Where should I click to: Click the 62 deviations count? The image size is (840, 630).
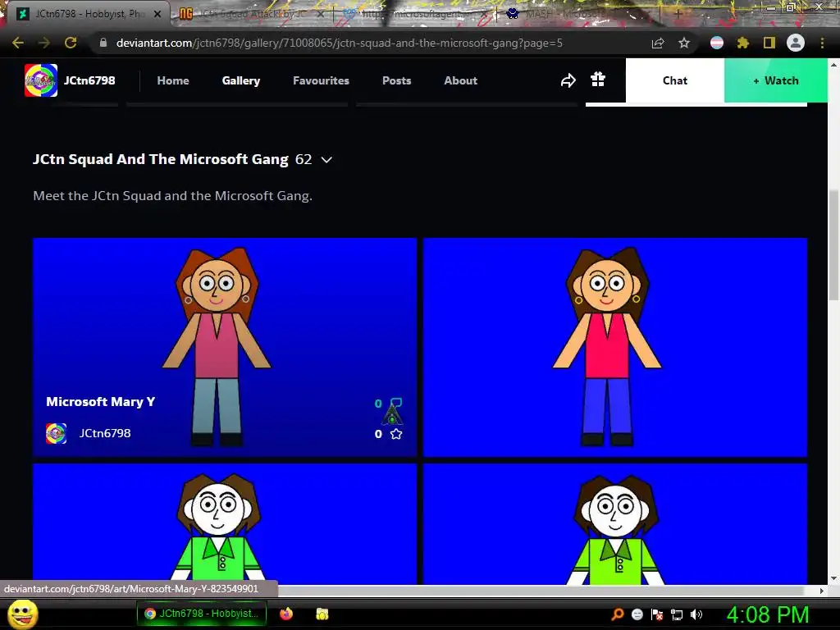pyautogui.click(x=304, y=159)
